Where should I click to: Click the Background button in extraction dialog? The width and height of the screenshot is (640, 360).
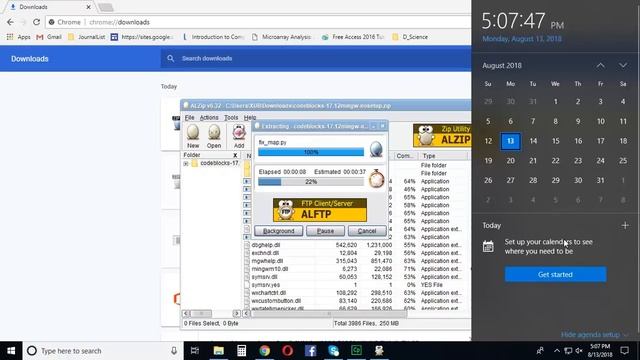(x=278, y=231)
